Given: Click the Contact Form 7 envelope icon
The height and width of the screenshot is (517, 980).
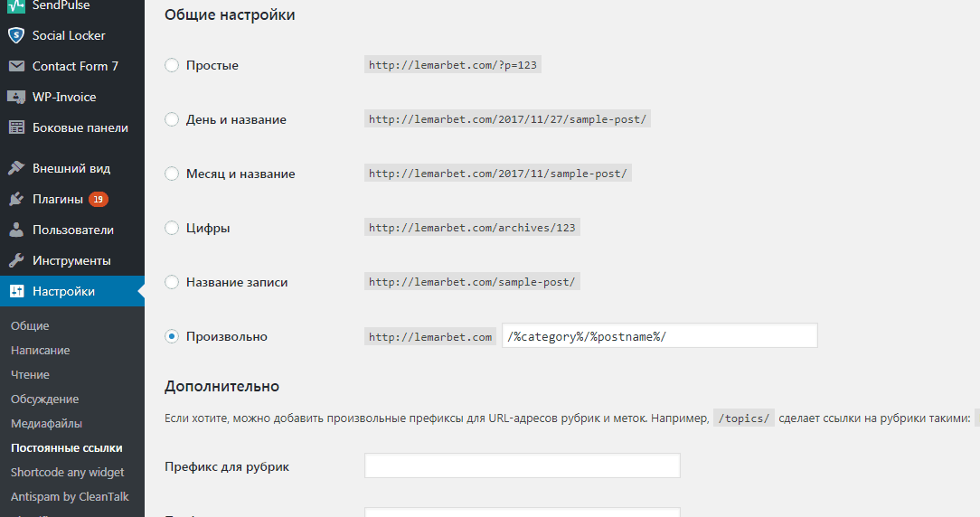Looking at the screenshot, I should (x=16, y=66).
